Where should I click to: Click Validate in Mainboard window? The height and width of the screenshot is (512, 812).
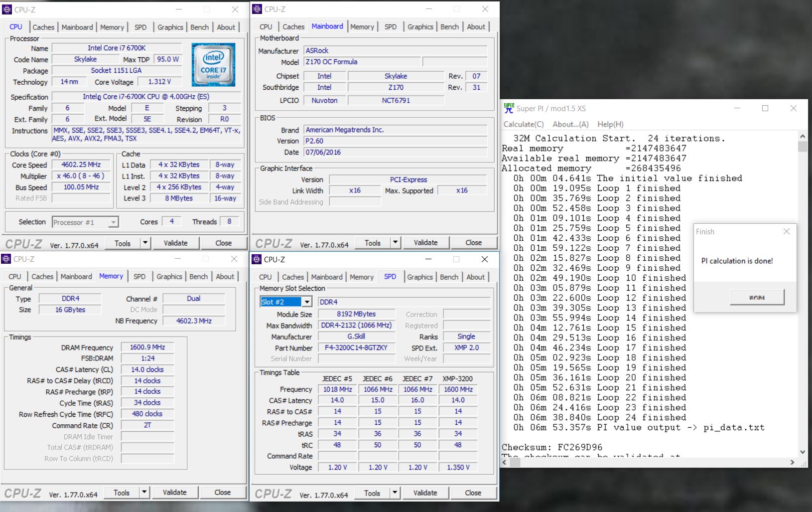pos(425,242)
